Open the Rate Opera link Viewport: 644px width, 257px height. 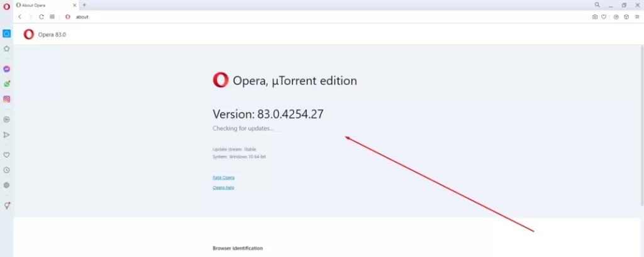(x=223, y=177)
